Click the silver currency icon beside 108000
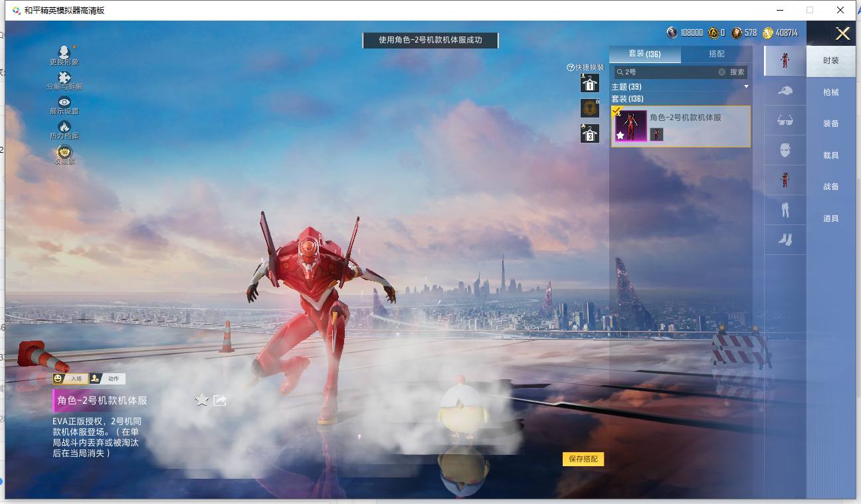 [x=672, y=33]
